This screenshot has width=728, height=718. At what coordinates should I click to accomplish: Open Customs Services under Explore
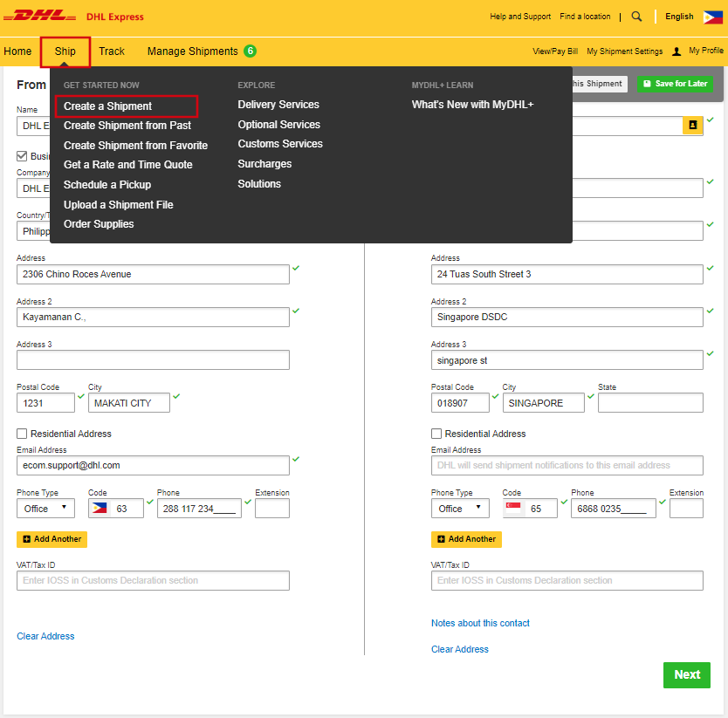point(280,143)
